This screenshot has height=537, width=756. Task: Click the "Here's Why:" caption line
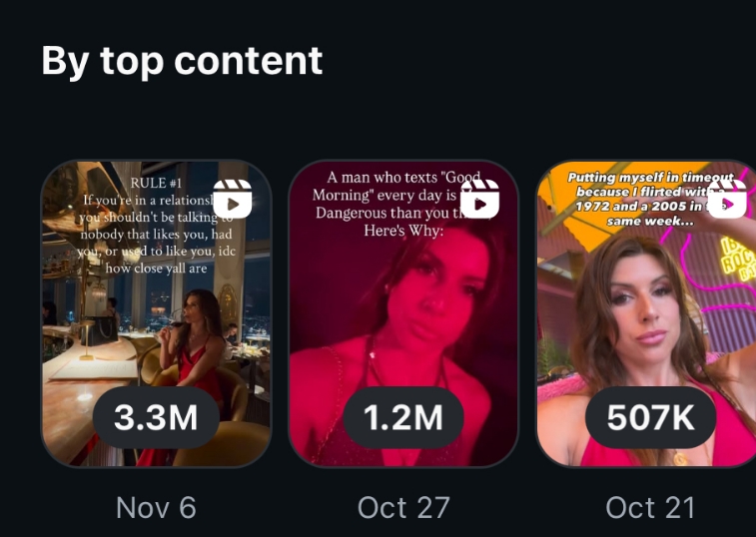click(x=403, y=231)
